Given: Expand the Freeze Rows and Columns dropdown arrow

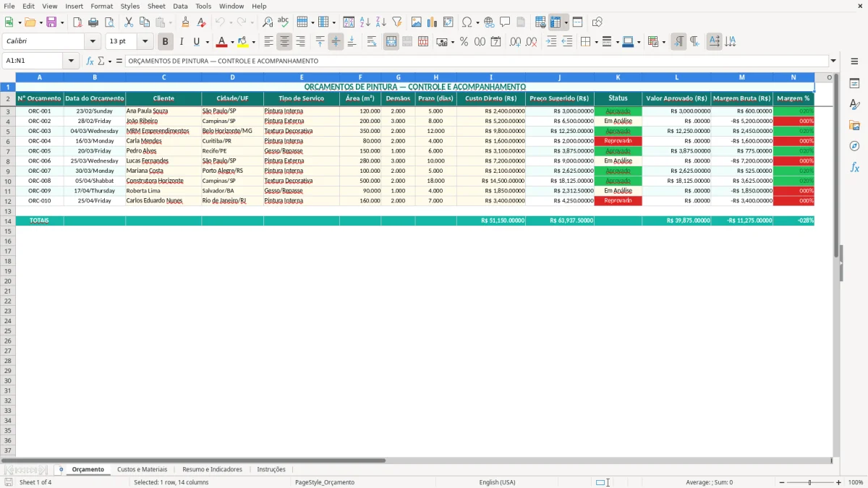Looking at the screenshot, I should (566, 22).
